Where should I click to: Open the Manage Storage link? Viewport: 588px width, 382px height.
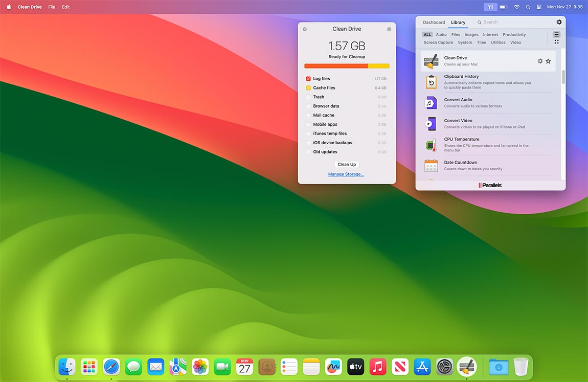346,174
